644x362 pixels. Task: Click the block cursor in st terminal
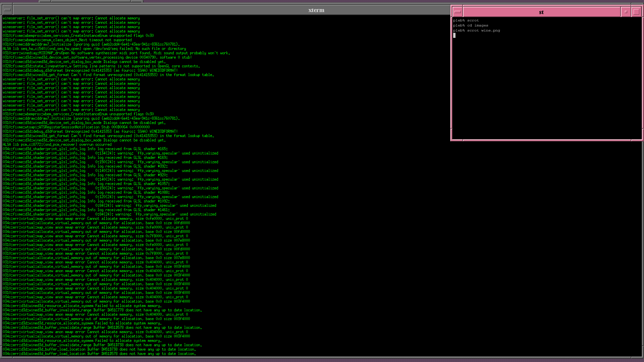pyautogui.click(x=454, y=36)
